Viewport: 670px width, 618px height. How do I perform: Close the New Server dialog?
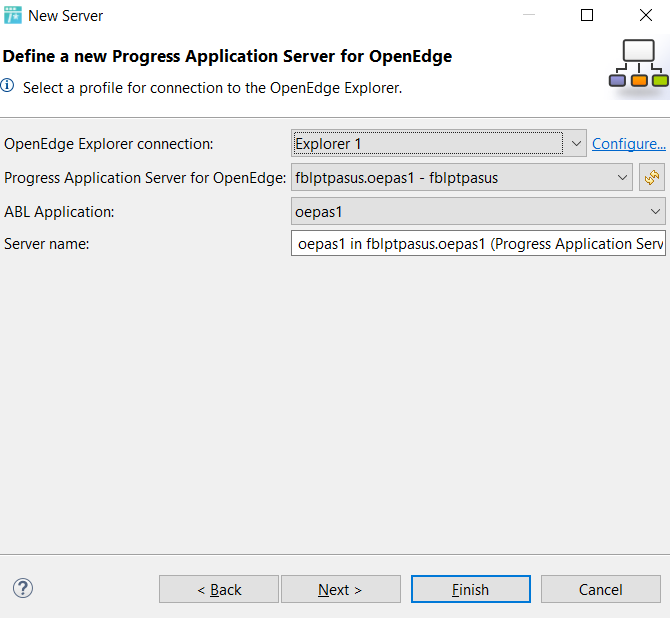[x=646, y=15]
